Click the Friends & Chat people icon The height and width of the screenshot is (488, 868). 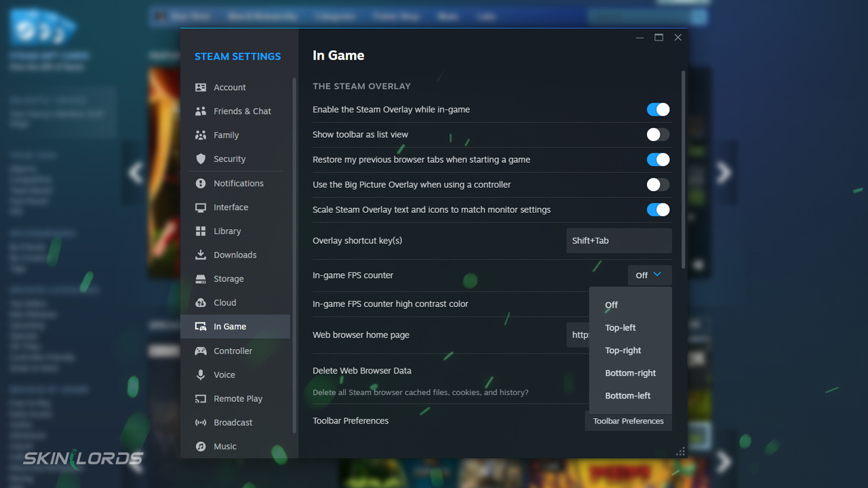point(201,111)
